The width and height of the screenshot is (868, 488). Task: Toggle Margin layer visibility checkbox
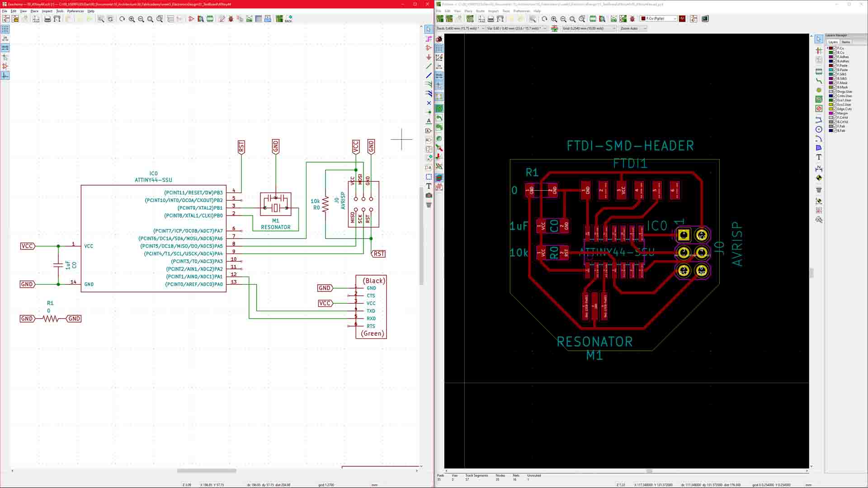(835, 113)
